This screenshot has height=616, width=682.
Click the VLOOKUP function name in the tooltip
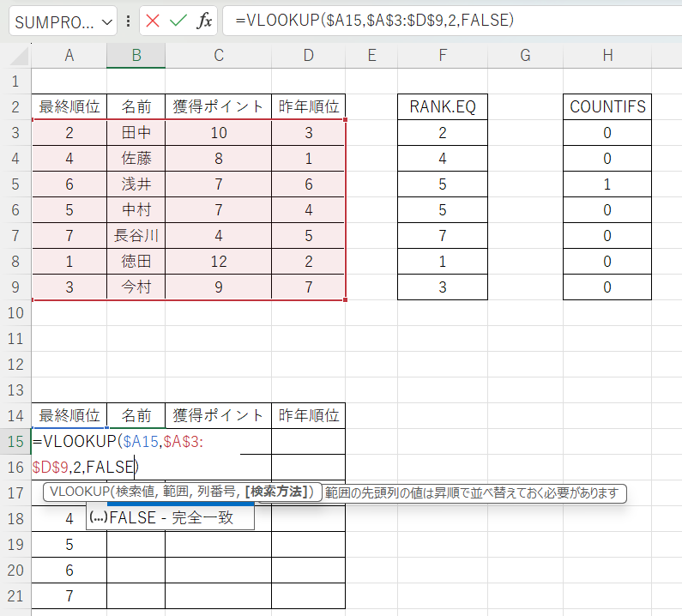tap(81, 492)
